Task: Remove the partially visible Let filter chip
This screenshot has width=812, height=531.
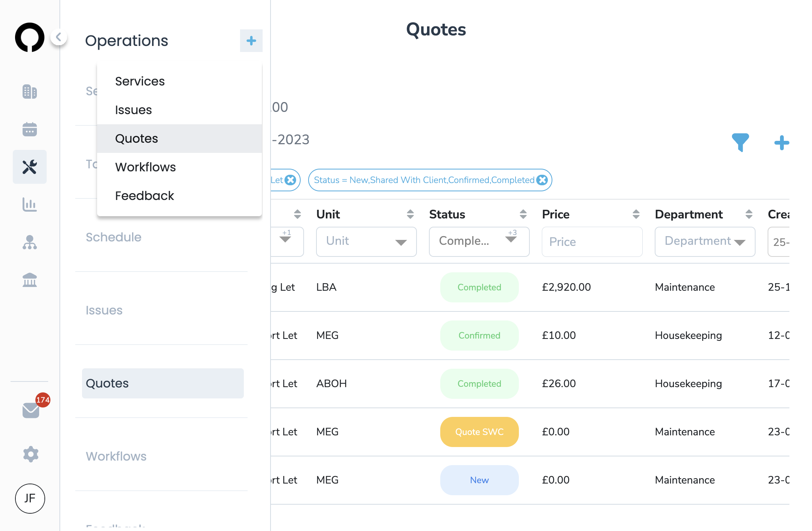Action: tap(290, 180)
